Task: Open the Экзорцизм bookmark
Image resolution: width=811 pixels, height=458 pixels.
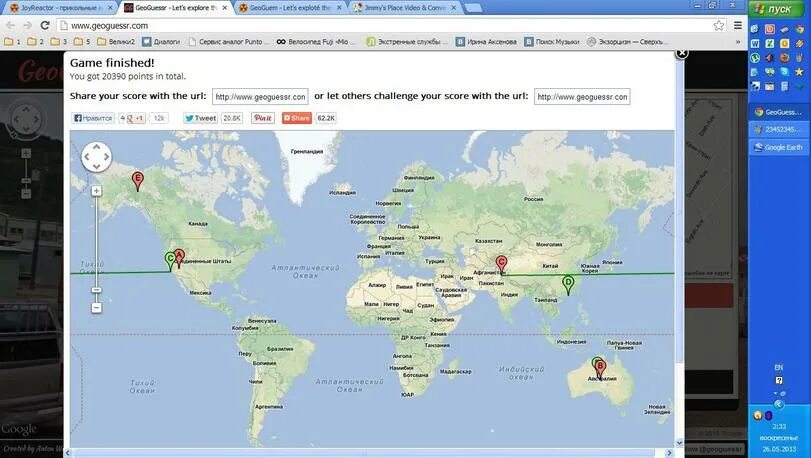Action: (x=627, y=41)
